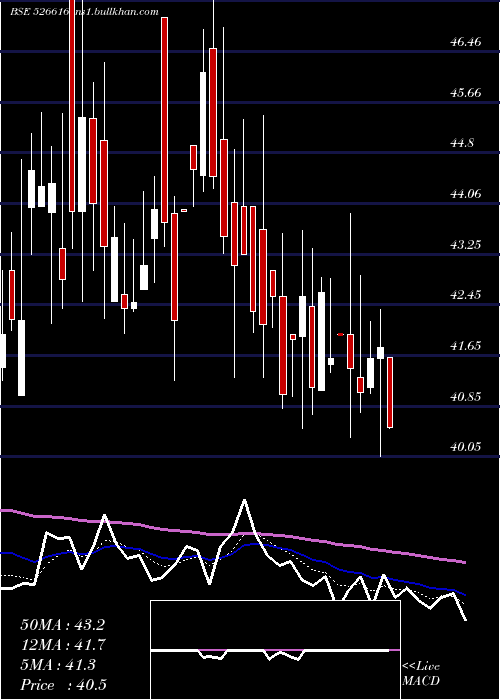Click the last red candlestick on the chart
The height and width of the screenshot is (700, 500).
[x=390, y=392]
